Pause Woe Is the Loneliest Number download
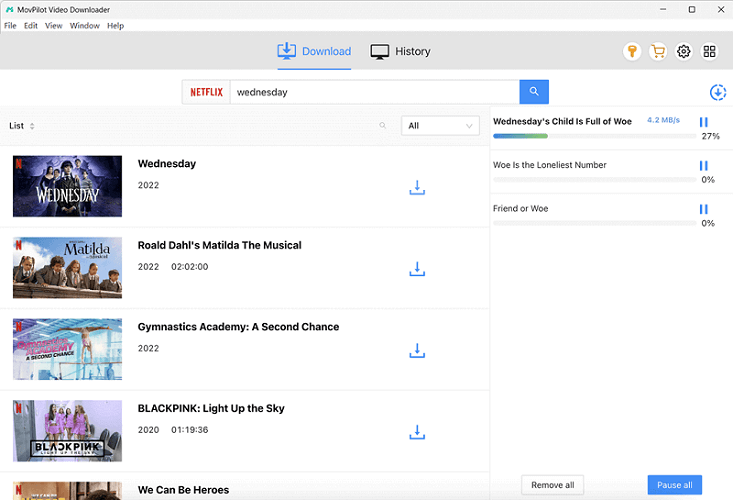Image resolution: width=733 pixels, height=500 pixels. [704, 165]
